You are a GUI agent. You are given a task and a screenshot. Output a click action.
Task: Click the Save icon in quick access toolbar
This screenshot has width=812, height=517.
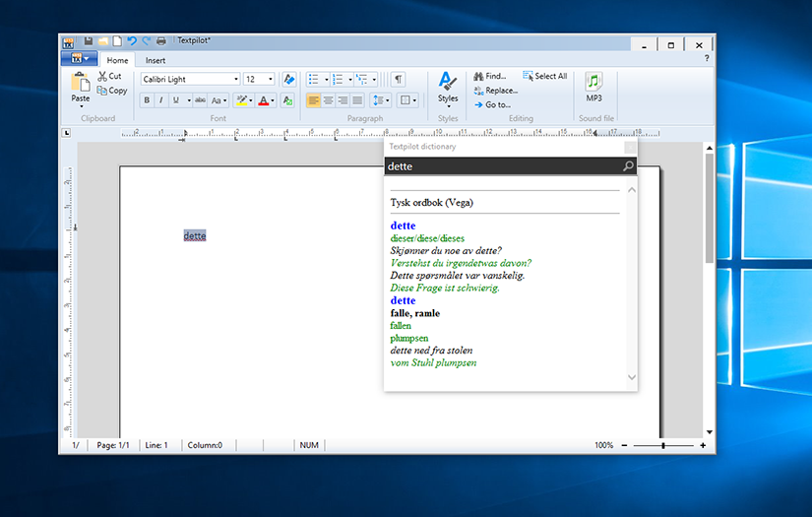88,41
